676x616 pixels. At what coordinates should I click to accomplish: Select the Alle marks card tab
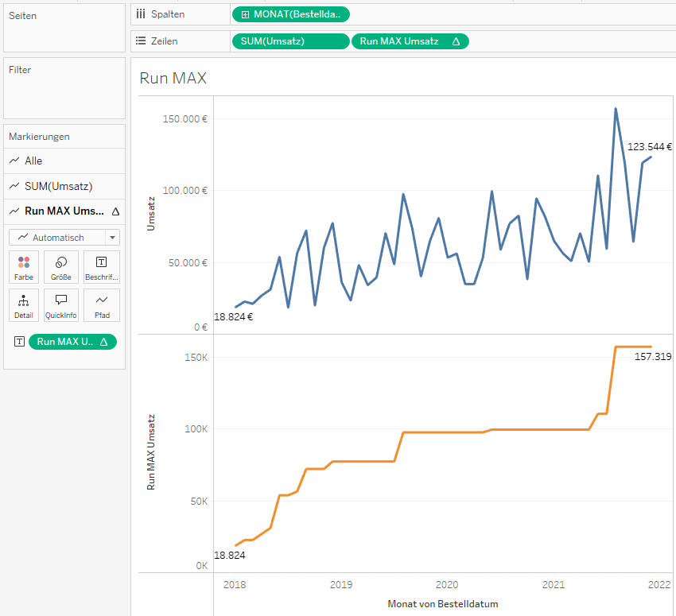coord(33,161)
